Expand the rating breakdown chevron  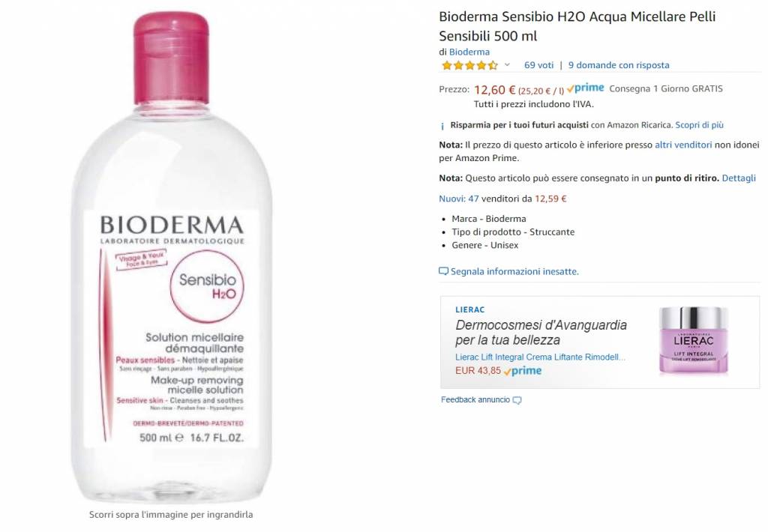pyautogui.click(x=507, y=64)
